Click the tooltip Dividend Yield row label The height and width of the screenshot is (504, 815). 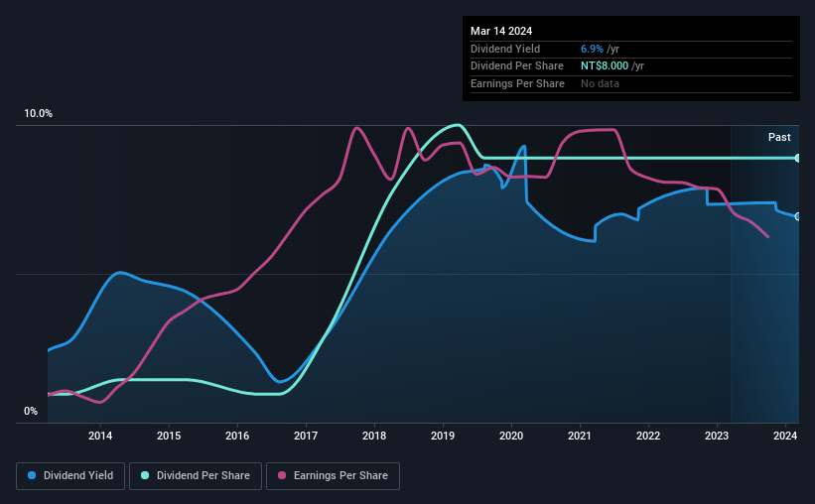point(505,49)
